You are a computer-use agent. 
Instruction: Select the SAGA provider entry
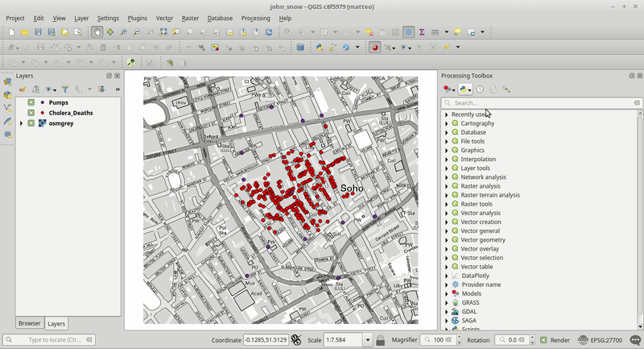(469, 321)
